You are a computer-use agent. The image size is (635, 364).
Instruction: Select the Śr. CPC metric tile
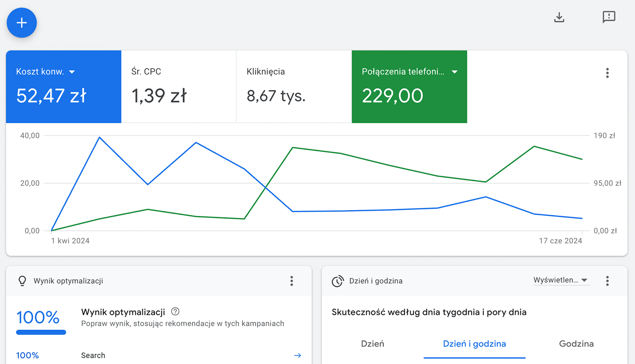pyautogui.click(x=179, y=87)
